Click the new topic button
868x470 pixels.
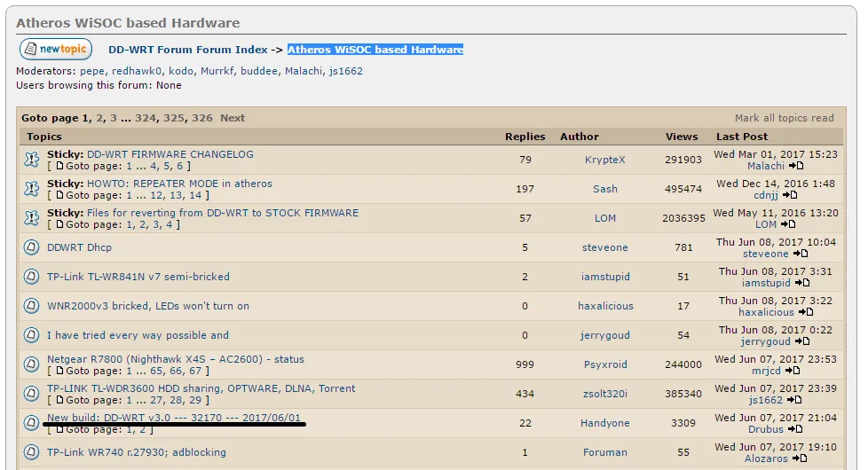[x=56, y=49]
